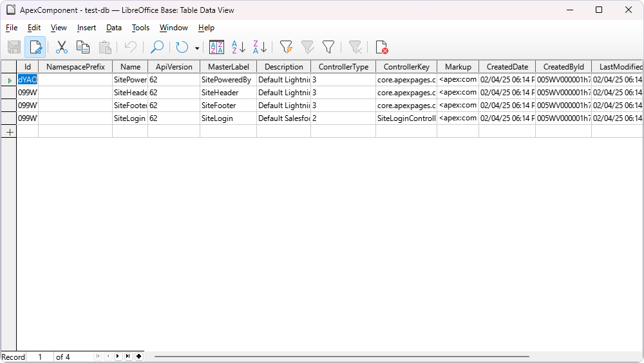Click the SiteHeader Name cell
This screenshot has height=363, width=644.
tap(130, 93)
